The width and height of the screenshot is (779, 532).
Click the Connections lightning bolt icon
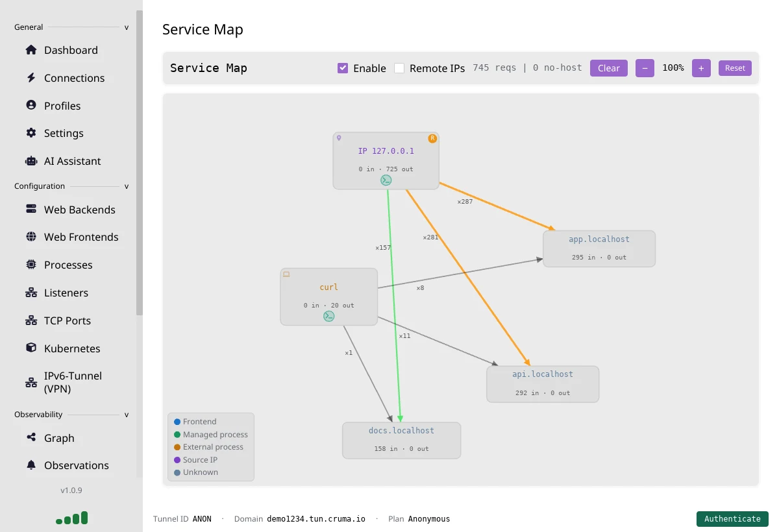pyautogui.click(x=31, y=78)
